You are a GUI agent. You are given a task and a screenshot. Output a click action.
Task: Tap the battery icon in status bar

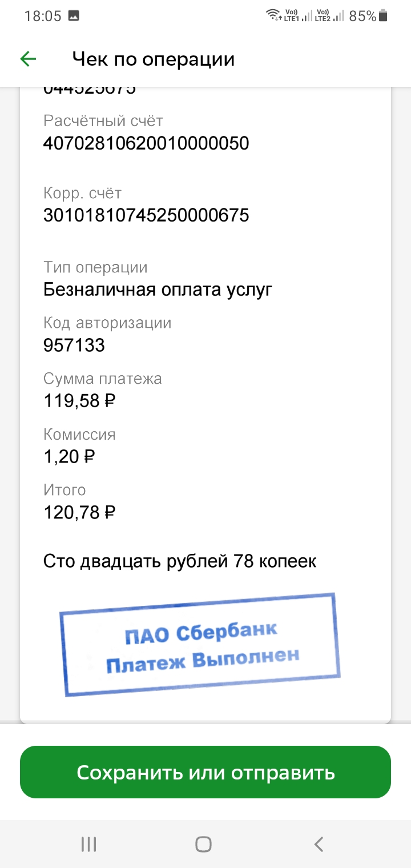pos(383,16)
